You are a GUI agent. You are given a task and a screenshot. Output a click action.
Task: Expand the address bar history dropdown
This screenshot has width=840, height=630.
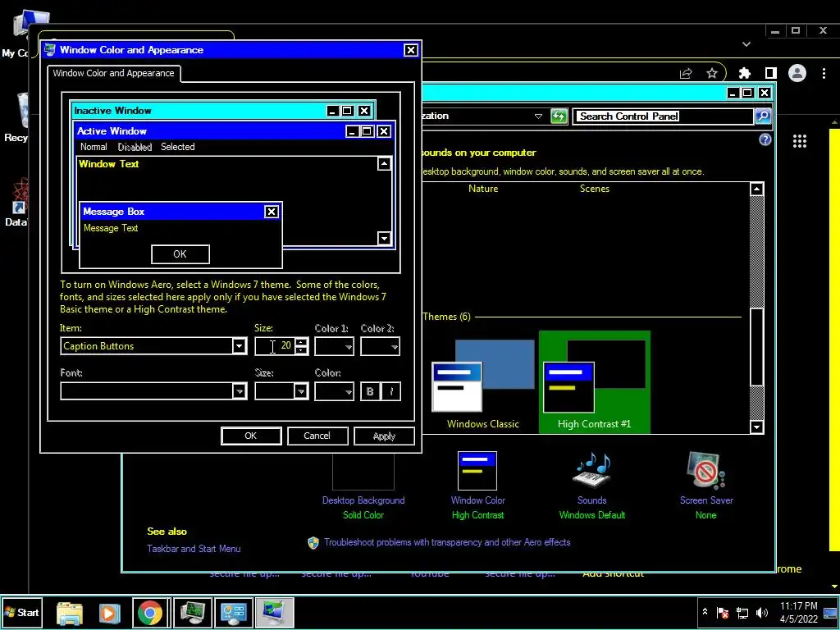538,116
